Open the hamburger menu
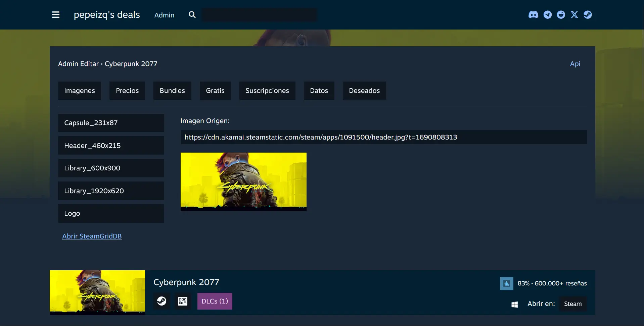 pos(56,15)
